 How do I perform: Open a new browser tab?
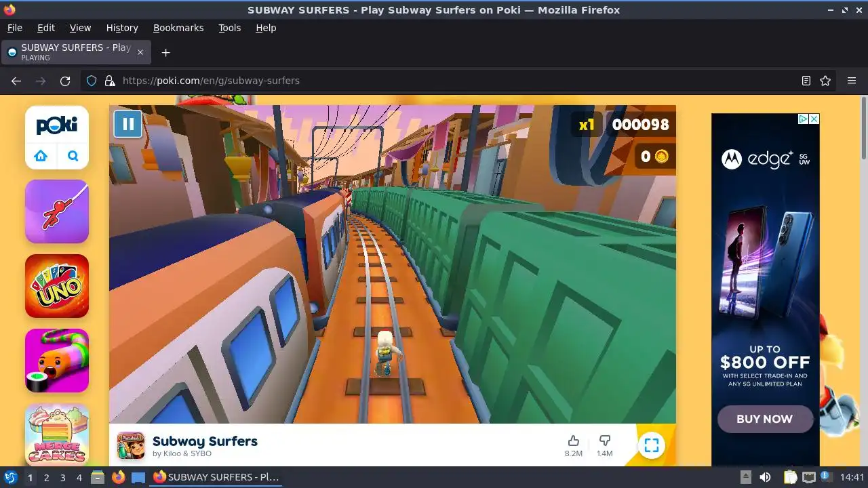[x=165, y=52]
